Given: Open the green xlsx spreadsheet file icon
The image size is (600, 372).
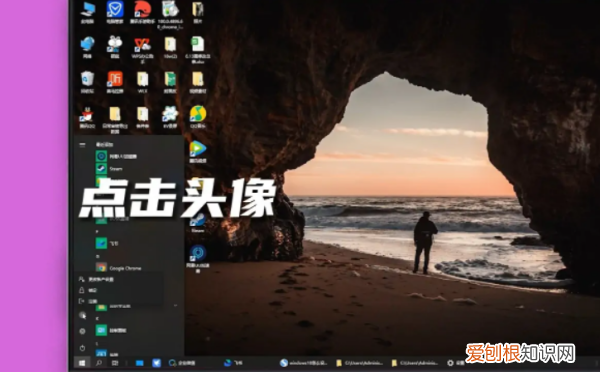Looking at the screenshot, I should click(198, 50).
